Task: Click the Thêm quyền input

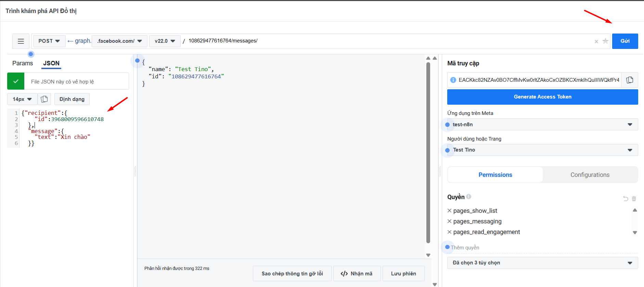Action: click(x=542, y=248)
